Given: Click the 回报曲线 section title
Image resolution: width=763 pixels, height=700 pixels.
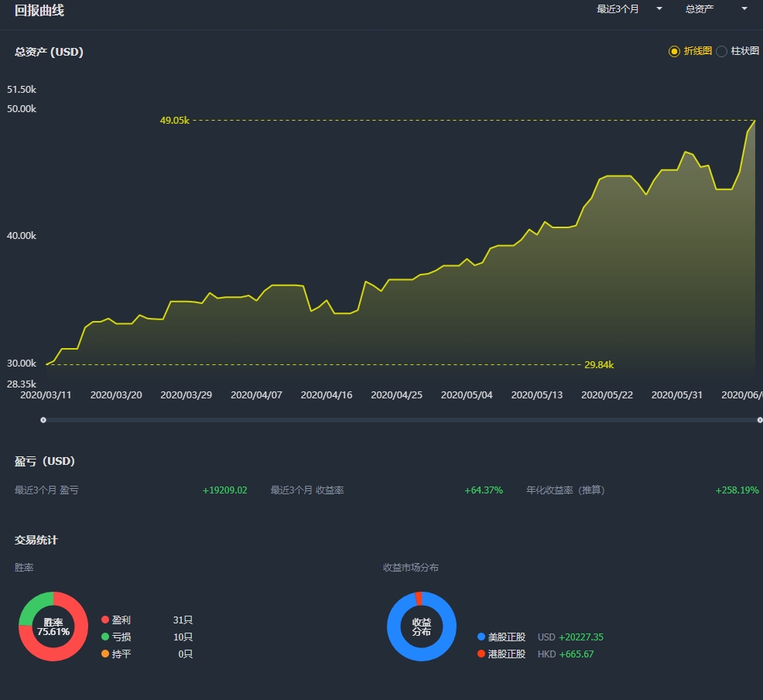Looking at the screenshot, I should coord(39,10).
